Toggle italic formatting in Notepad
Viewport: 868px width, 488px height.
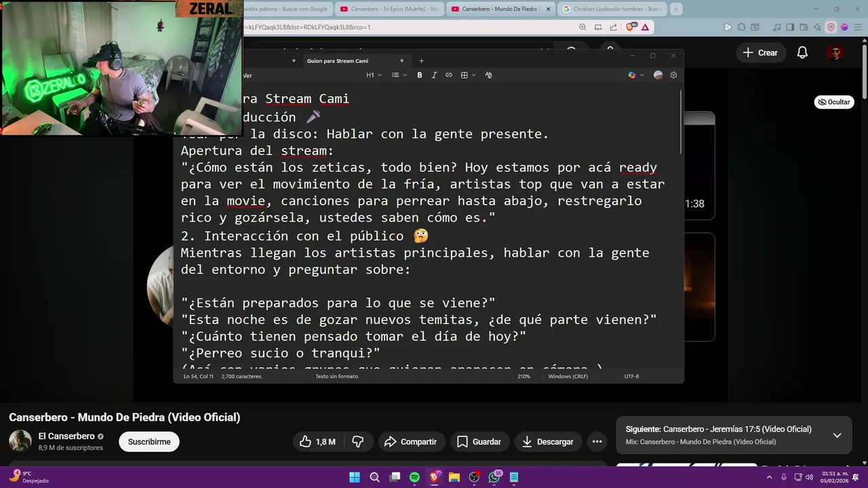434,75
